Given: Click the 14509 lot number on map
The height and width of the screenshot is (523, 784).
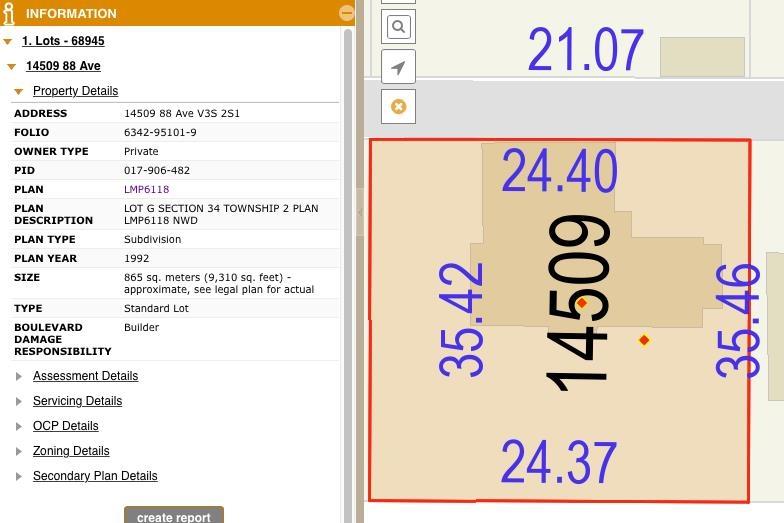Looking at the screenshot, I should coord(578,300).
